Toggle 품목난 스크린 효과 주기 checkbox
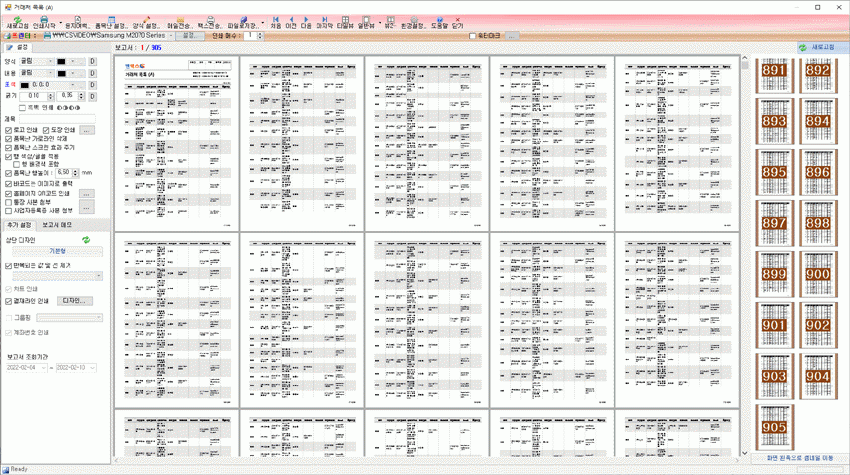 tap(9, 147)
